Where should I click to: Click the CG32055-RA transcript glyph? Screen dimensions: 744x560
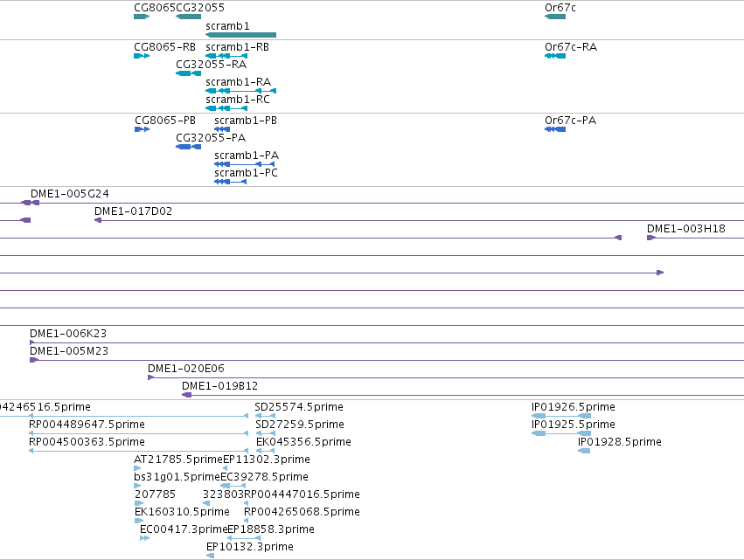coord(188,73)
